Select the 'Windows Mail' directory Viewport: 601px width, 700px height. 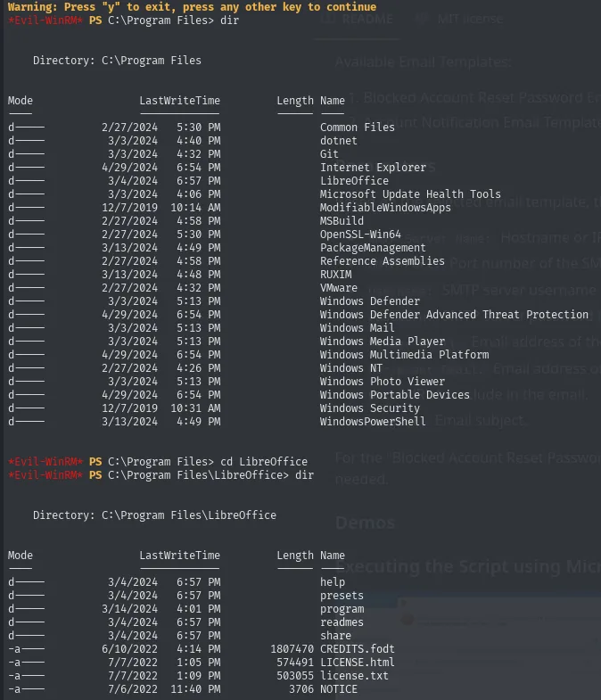point(358,328)
